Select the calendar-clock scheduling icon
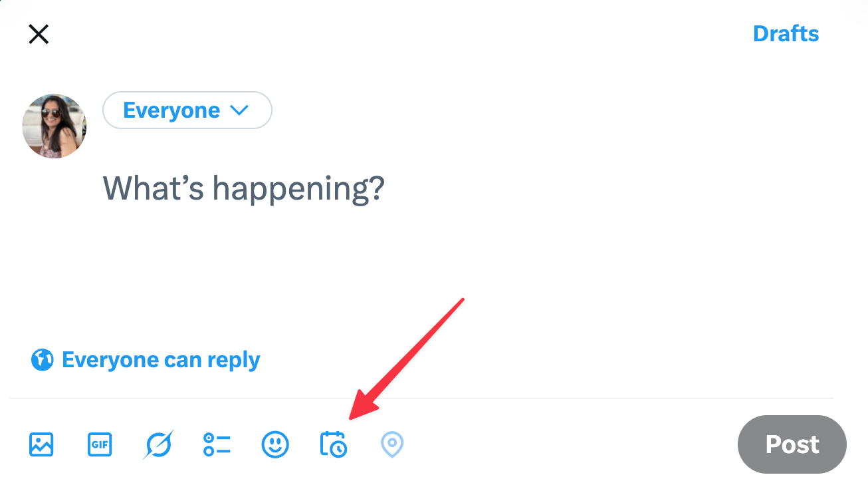868x479 pixels. coord(333,444)
